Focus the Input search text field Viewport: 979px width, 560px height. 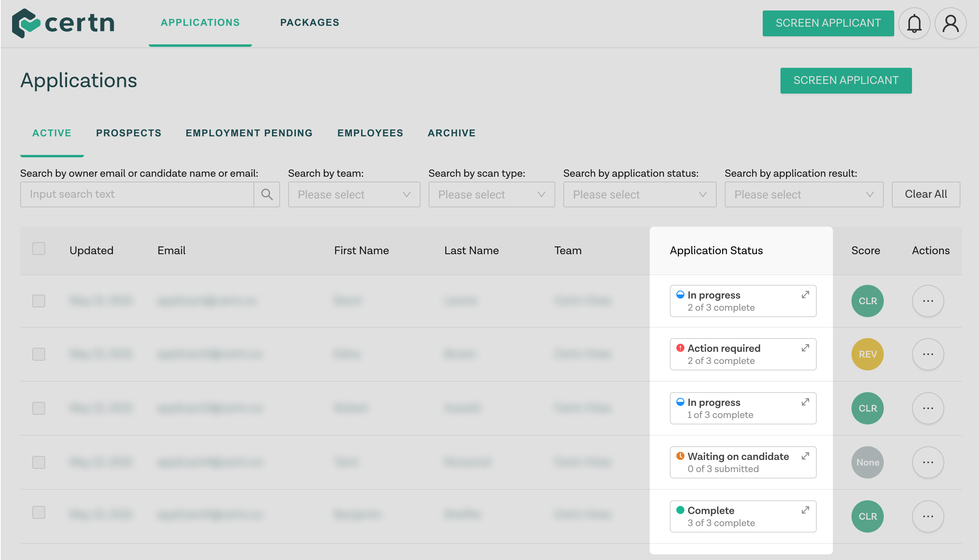click(137, 194)
